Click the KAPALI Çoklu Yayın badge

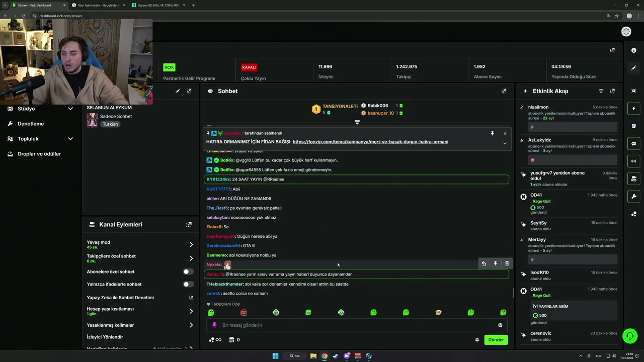click(249, 67)
